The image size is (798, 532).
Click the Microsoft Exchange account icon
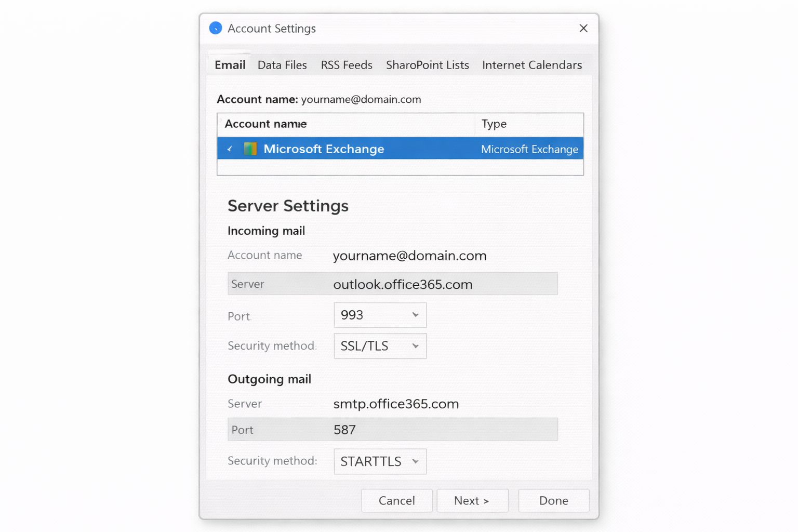(x=250, y=149)
